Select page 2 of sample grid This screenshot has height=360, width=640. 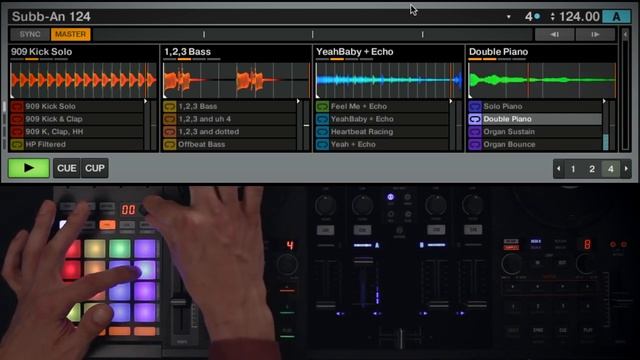592,169
